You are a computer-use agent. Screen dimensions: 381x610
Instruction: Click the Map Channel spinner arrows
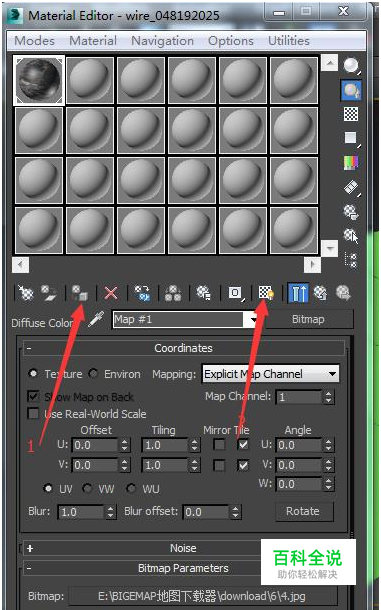tap(329, 397)
